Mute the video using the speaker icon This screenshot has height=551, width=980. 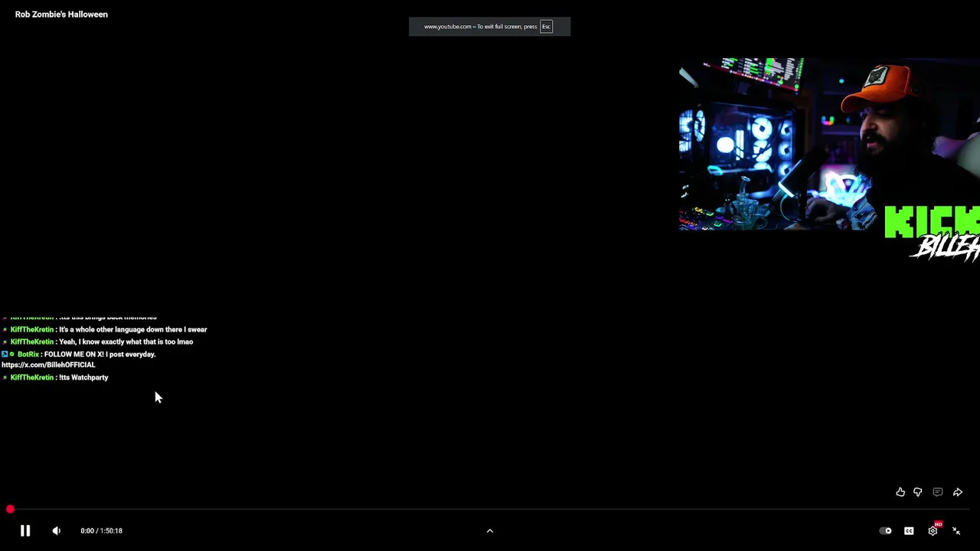[x=56, y=530]
